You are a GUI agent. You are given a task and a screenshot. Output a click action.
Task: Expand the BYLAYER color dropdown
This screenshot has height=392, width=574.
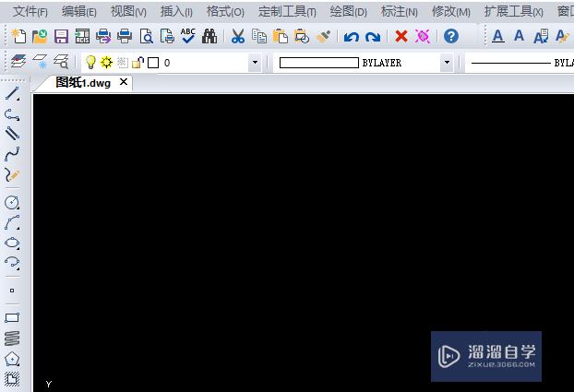[x=447, y=63]
